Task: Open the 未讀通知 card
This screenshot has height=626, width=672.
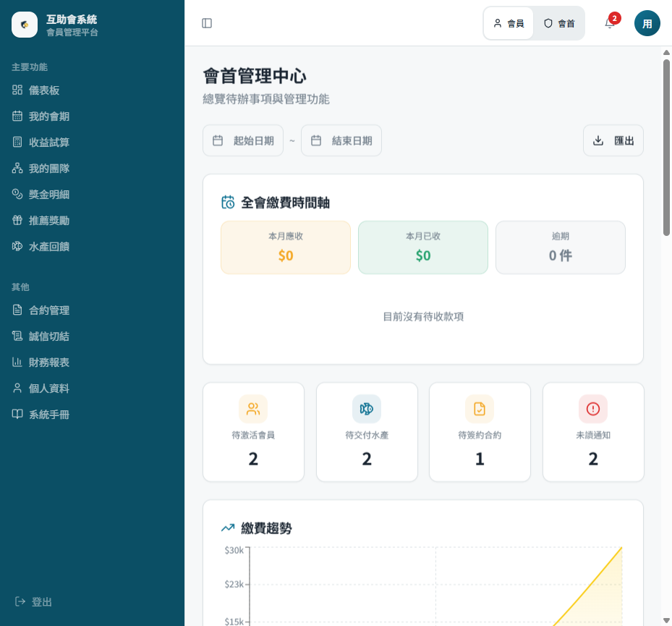Action: (x=593, y=432)
